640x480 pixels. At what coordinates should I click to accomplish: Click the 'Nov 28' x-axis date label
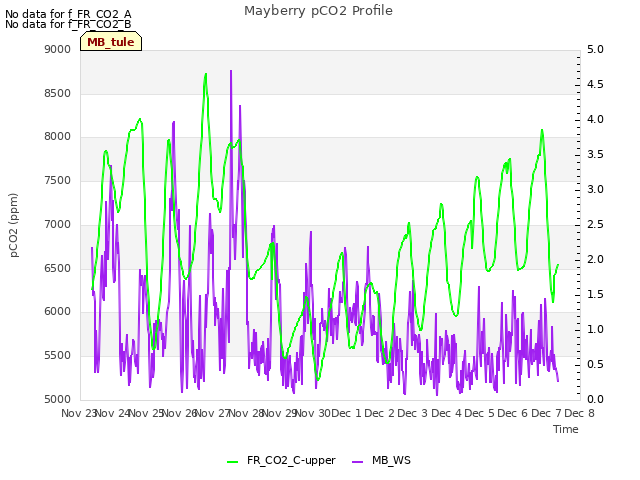point(246,413)
